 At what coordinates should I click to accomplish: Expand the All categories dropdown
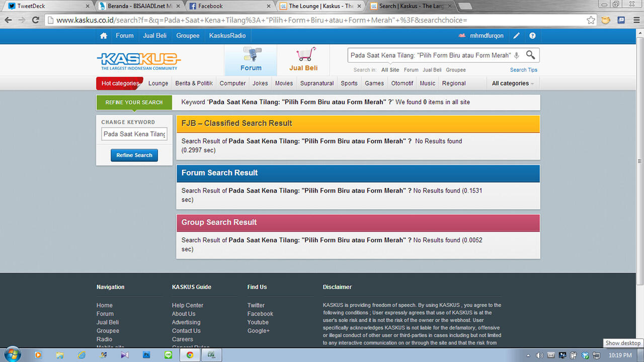(x=513, y=83)
